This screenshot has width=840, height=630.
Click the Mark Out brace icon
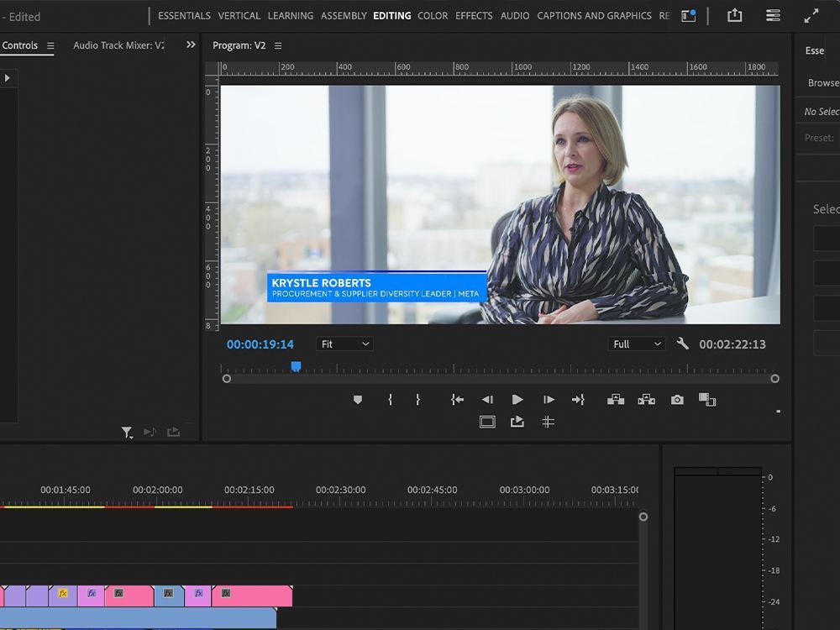tap(417, 400)
